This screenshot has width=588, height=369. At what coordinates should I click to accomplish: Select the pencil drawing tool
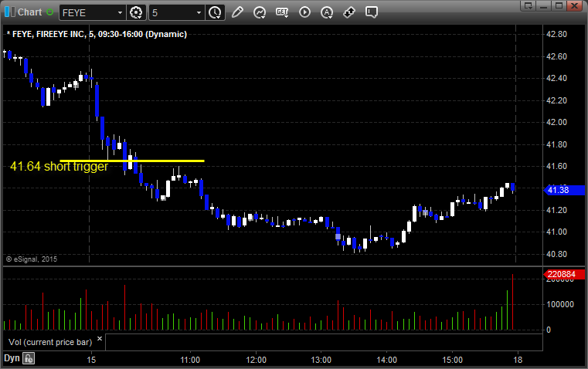pos(237,12)
